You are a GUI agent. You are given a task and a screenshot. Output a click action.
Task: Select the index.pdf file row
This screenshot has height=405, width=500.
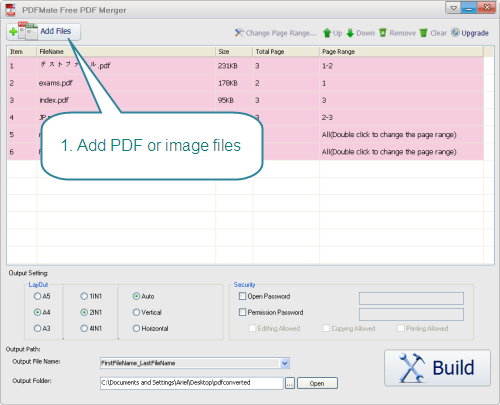pyautogui.click(x=245, y=100)
